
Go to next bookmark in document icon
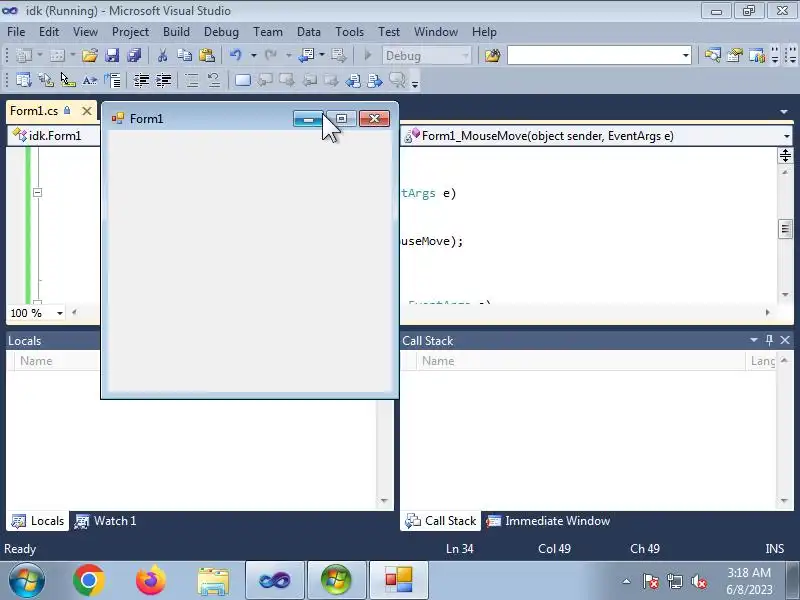(375, 80)
